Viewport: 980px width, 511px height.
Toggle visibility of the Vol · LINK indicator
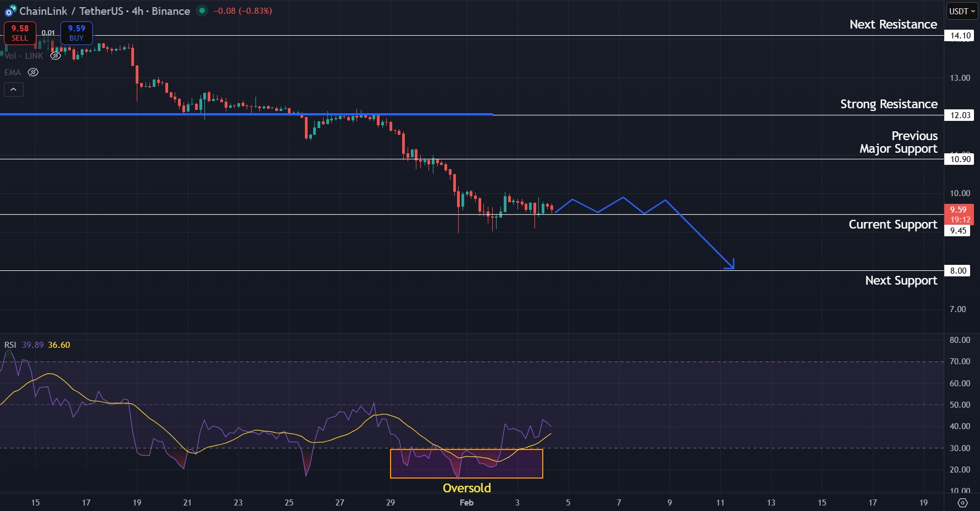(x=54, y=55)
